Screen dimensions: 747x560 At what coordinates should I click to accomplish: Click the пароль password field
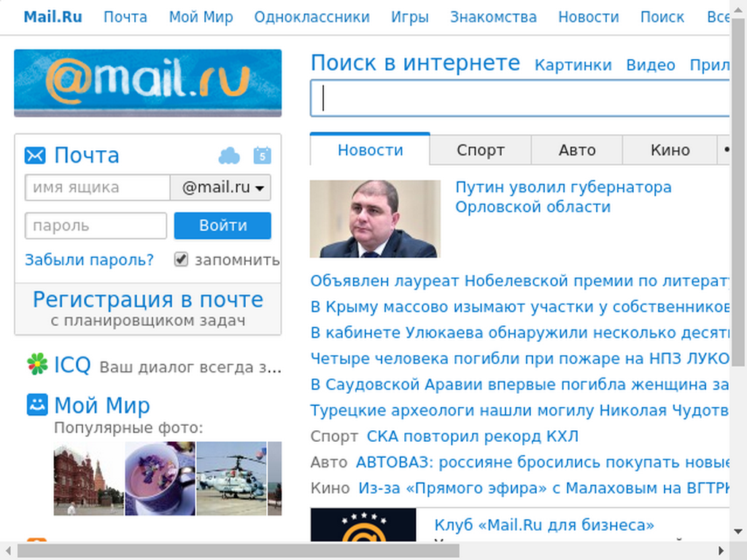click(96, 226)
